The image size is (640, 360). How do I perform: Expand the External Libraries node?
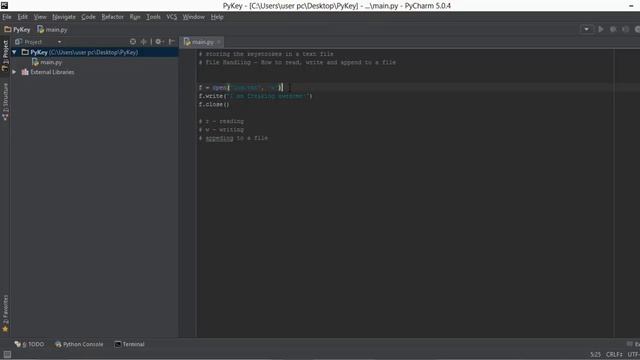[14, 72]
